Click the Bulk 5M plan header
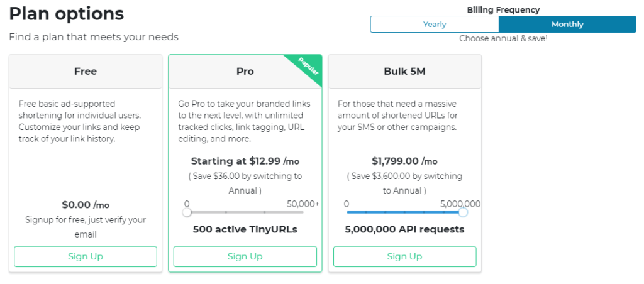 (404, 72)
